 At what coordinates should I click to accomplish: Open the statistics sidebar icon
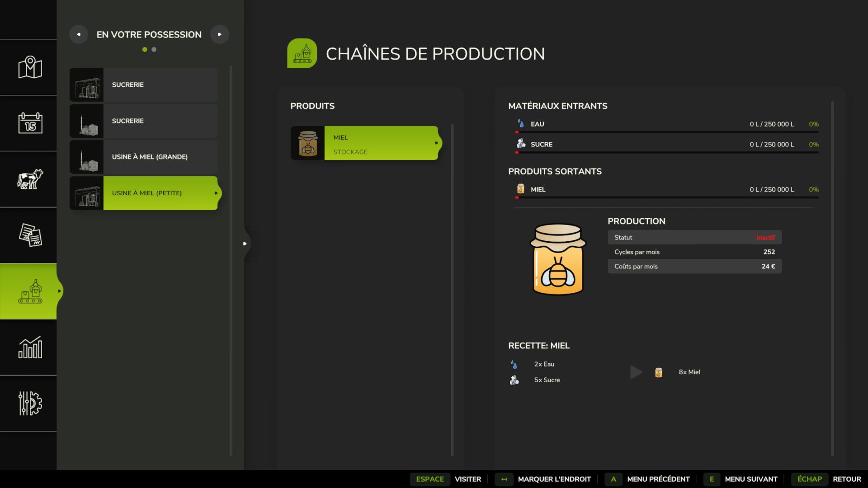point(28,348)
